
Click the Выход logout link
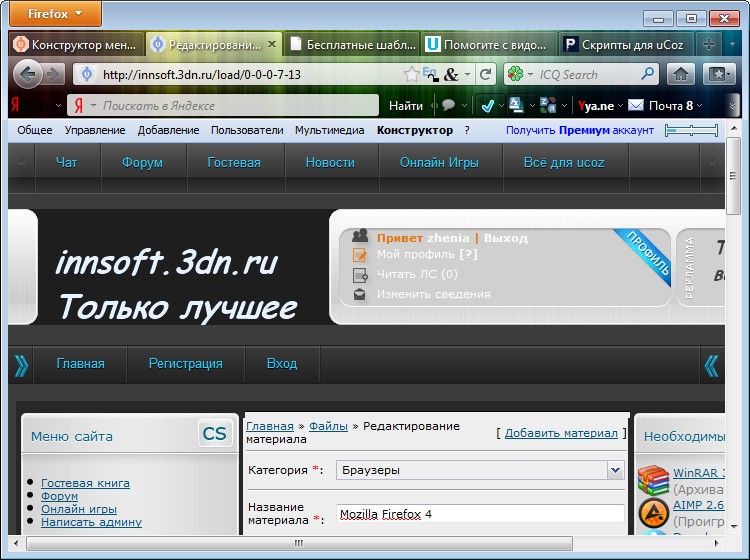click(x=506, y=238)
